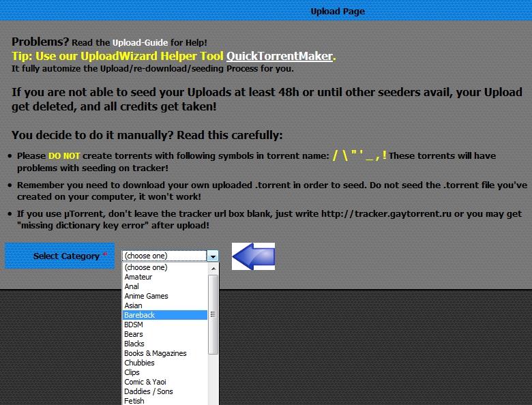Open the Upload-Guide help link
Image resolution: width=532 pixels, height=405 pixels.
click(141, 42)
